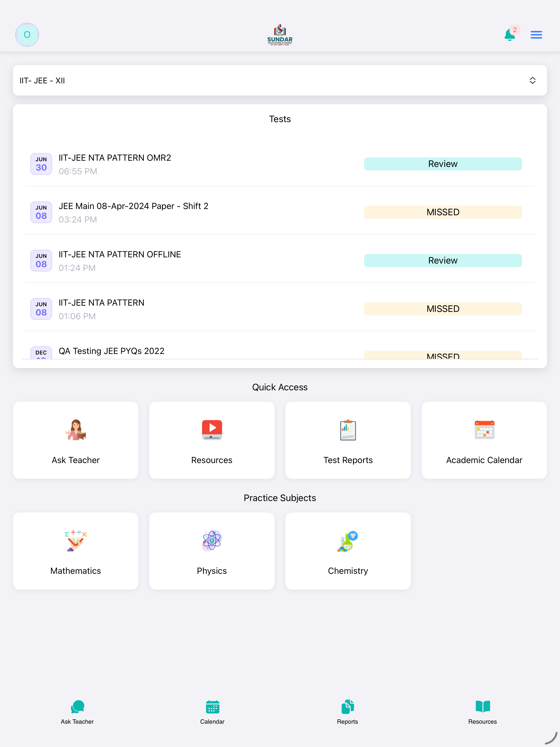Select the DEC date badge for QA Testing
560x747 pixels.
pos(41,353)
